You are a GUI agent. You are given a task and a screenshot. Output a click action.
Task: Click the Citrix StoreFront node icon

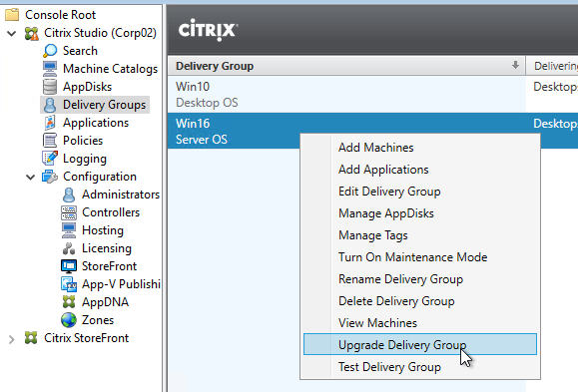click(31, 338)
